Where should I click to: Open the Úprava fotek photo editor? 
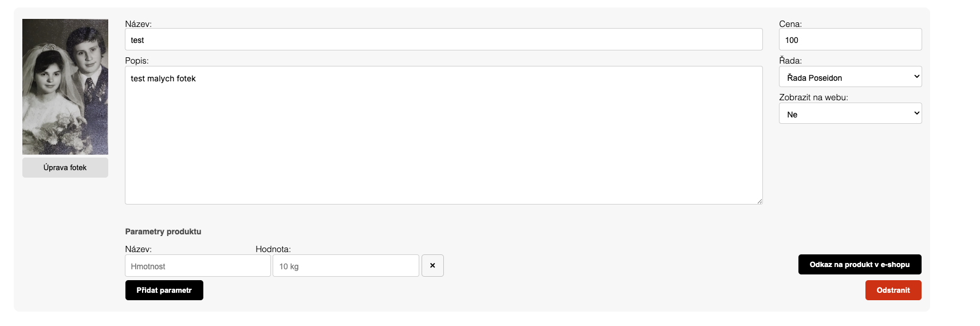(x=65, y=168)
